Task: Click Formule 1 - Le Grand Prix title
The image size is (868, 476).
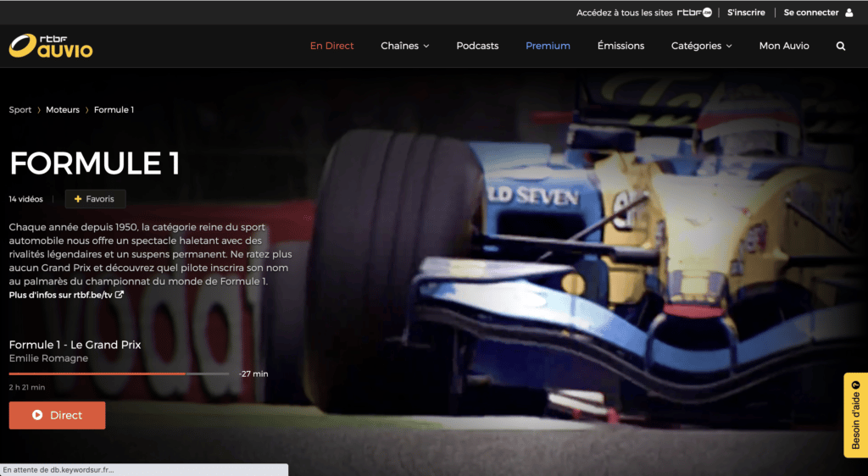Action: point(75,345)
